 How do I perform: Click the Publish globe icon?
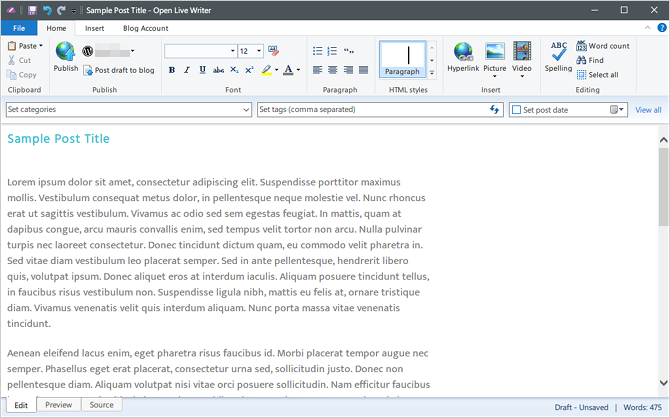(65, 52)
